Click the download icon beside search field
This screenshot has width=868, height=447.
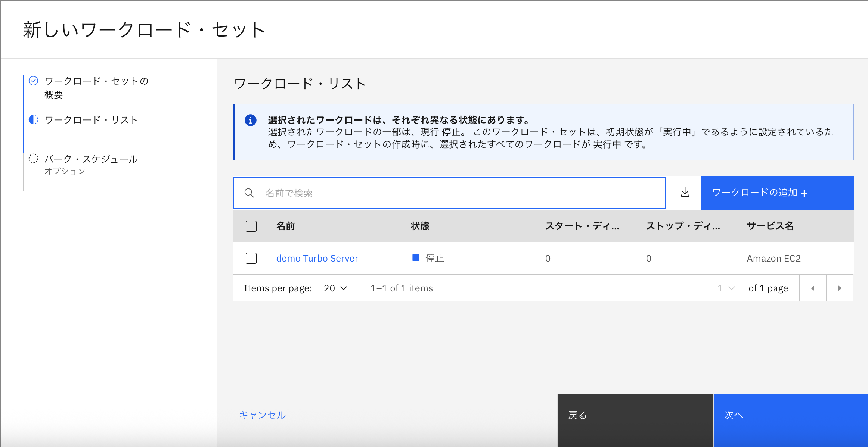pyautogui.click(x=685, y=193)
